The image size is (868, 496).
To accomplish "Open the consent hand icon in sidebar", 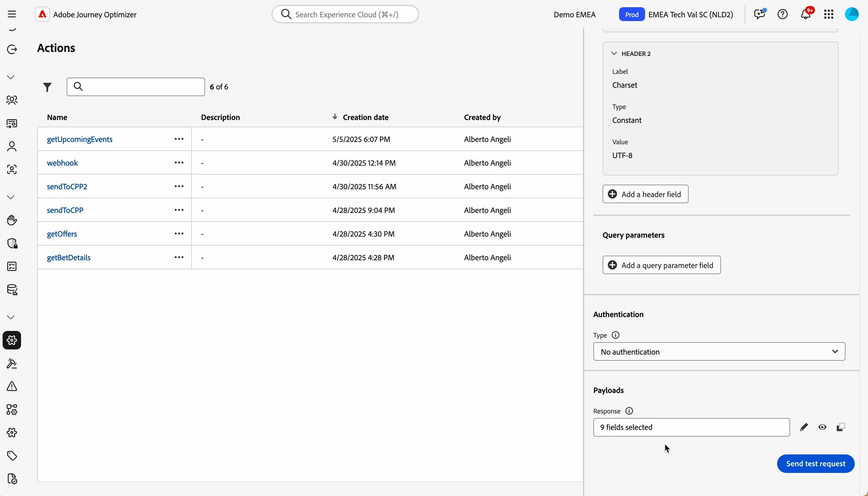I will coord(12,220).
